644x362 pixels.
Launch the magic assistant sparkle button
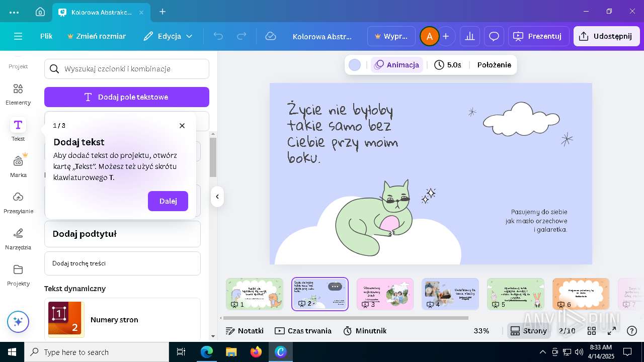click(x=18, y=322)
